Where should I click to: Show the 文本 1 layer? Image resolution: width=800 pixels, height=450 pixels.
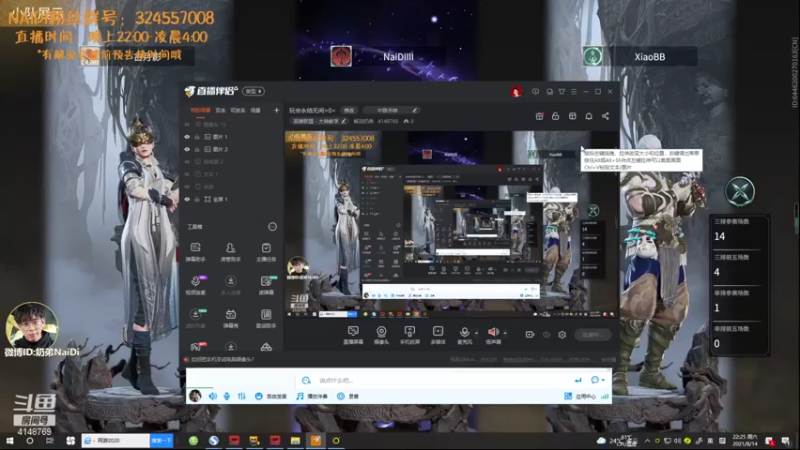point(187,174)
